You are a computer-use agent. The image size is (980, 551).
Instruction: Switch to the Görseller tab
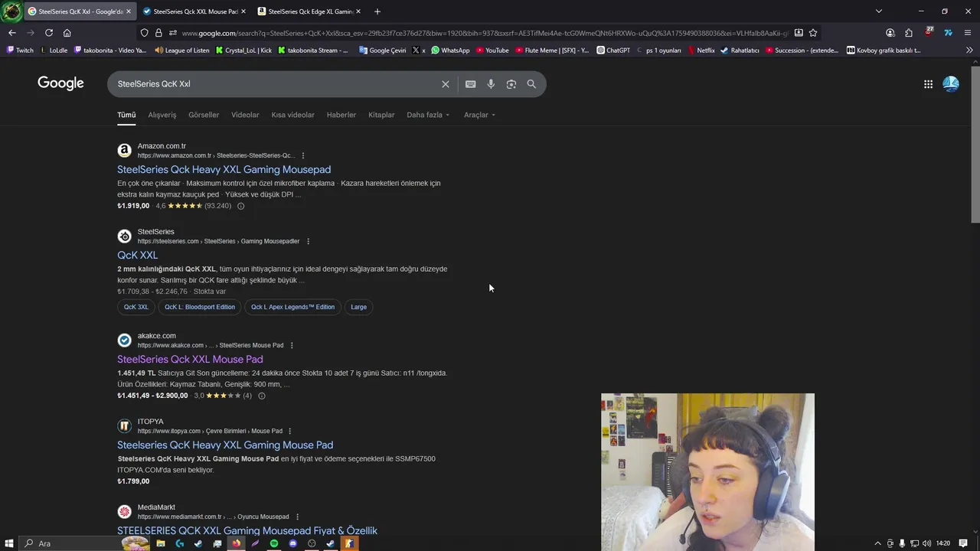click(x=204, y=115)
